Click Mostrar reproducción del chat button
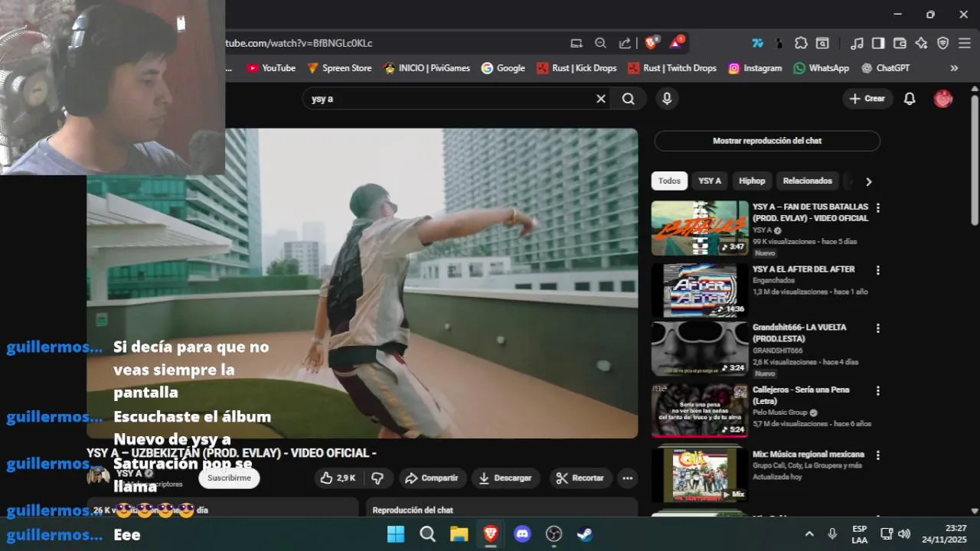980x551 pixels. click(767, 141)
